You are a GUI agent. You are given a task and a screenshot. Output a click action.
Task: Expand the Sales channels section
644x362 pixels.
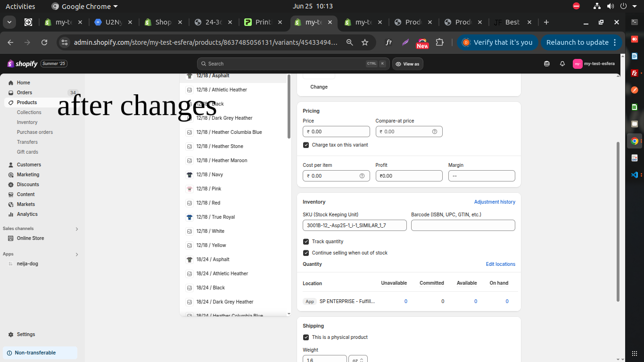pyautogui.click(x=77, y=229)
